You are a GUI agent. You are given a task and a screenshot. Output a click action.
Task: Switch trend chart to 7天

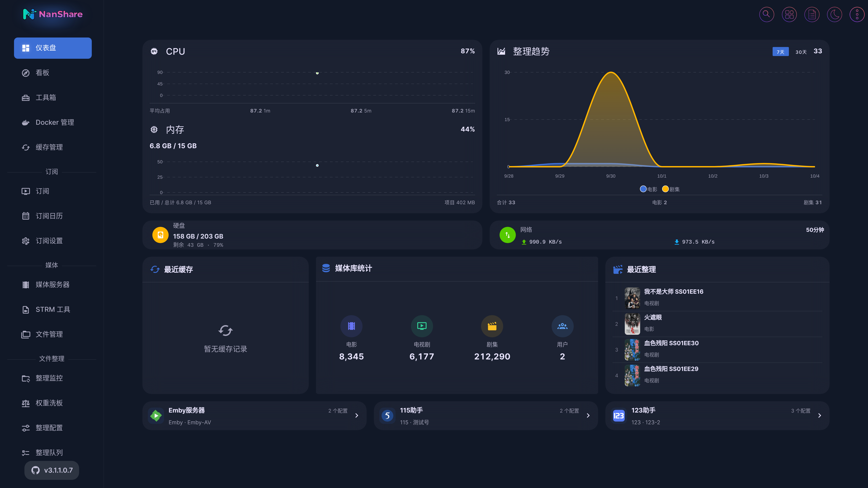[x=780, y=52]
